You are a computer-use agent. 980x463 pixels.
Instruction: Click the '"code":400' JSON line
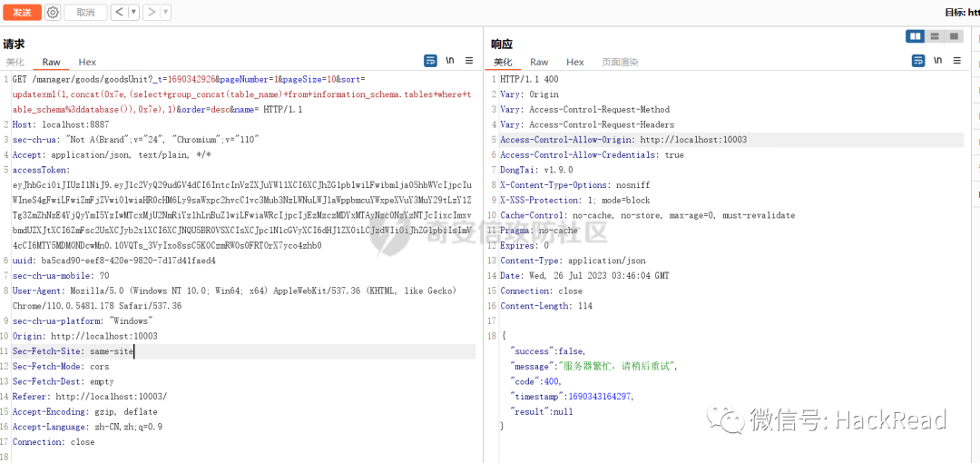pyautogui.click(x=536, y=381)
